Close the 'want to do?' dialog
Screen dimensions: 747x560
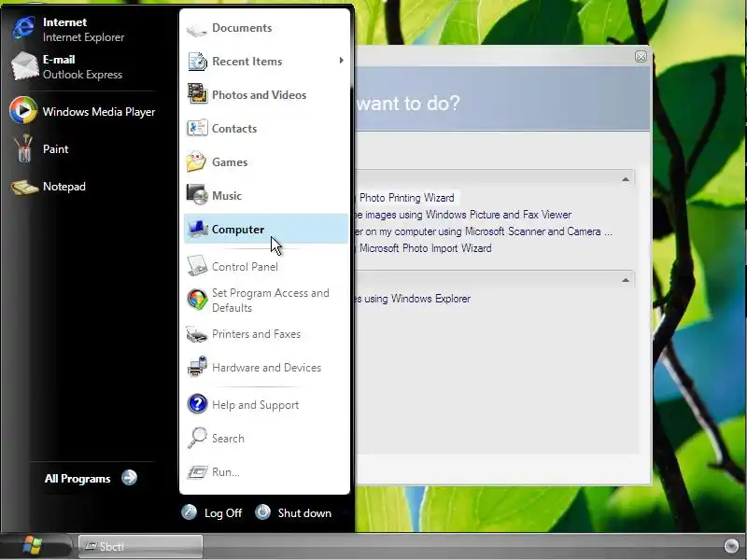(641, 57)
